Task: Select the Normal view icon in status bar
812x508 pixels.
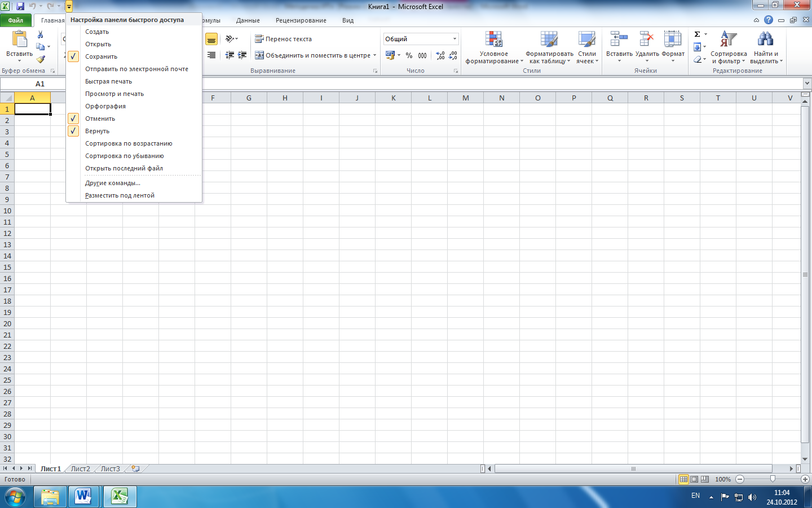Action: (683, 479)
